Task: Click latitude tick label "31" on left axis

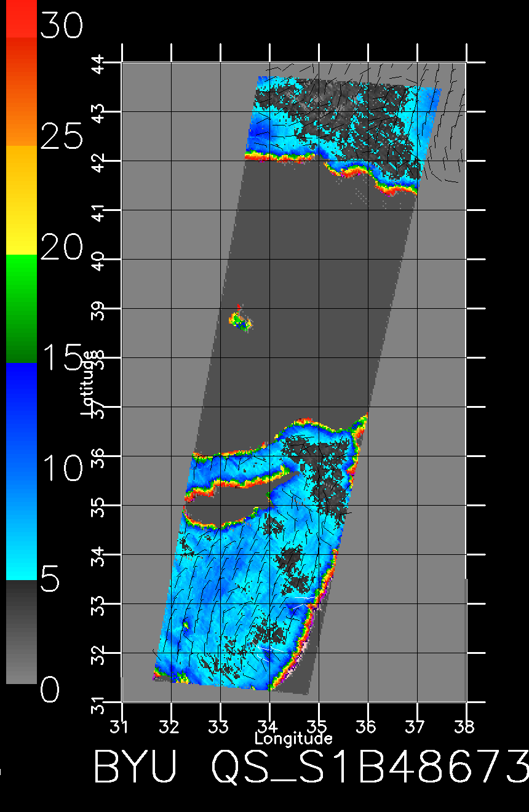Action: click(97, 703)
